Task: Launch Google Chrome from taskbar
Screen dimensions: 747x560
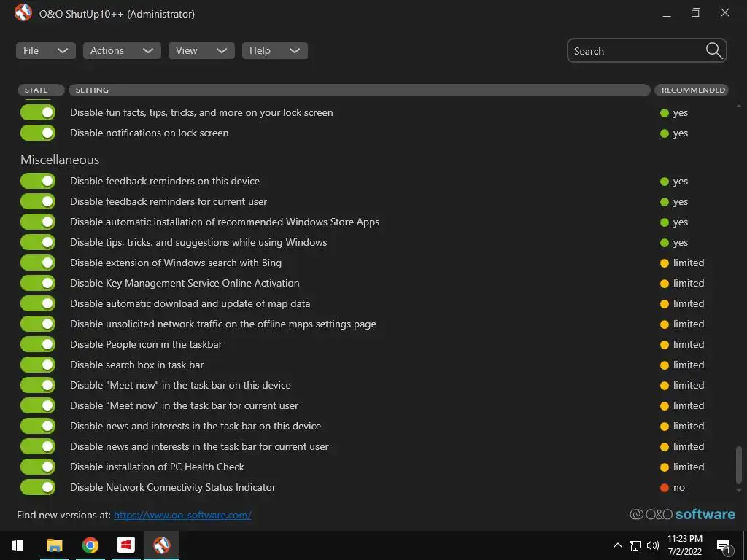Action: 90,545
